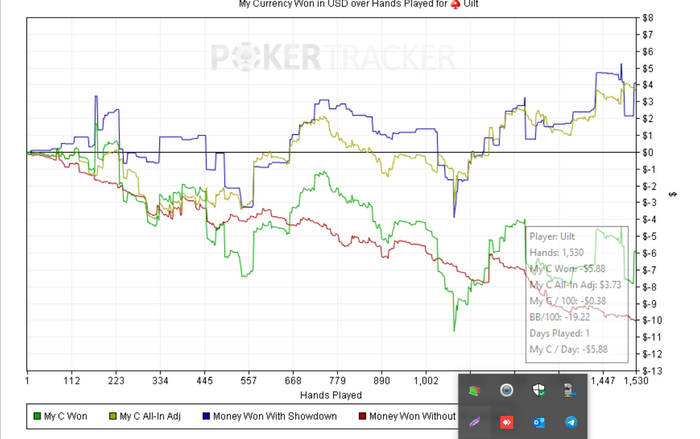The height and width of the screenshot is (439, 700).
Task: Click Hands: 1,530 in the stats tooltip
Action: tap(556, 253)
